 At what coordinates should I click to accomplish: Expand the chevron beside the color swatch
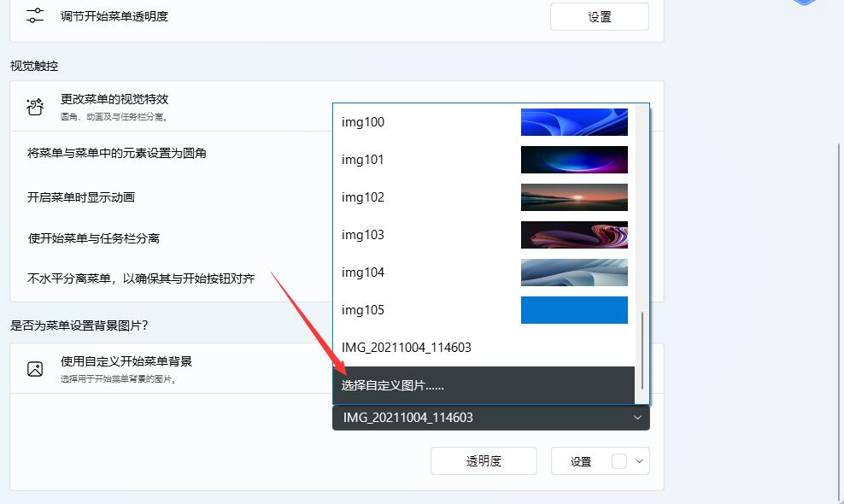[640, 461]
